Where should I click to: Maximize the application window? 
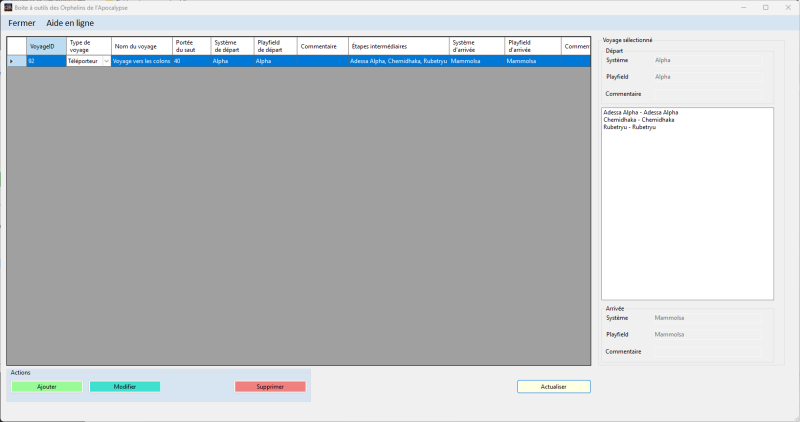[765, 7]
